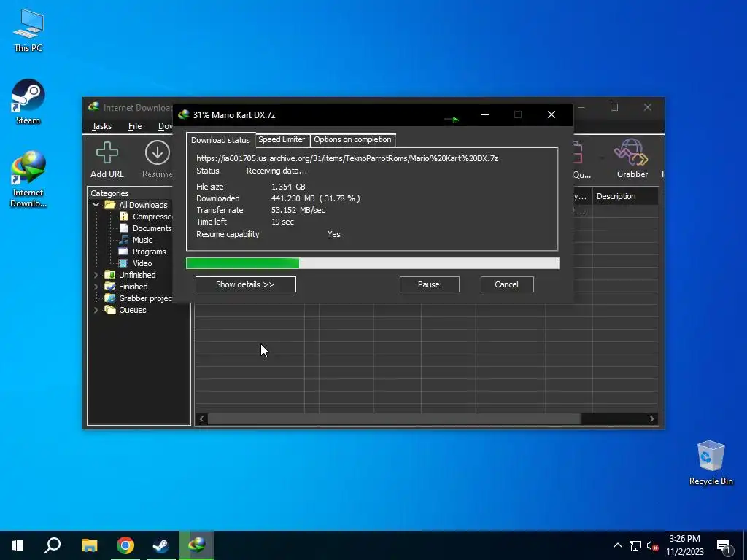747x560 pixels.
Task: Select the Video category
Action: (x=136, y=263)
